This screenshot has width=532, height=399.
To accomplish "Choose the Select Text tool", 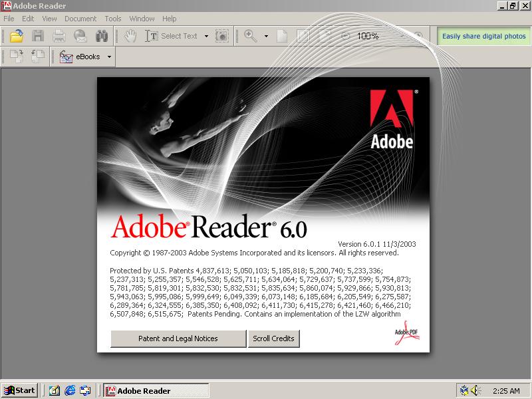I will (172, 36).
